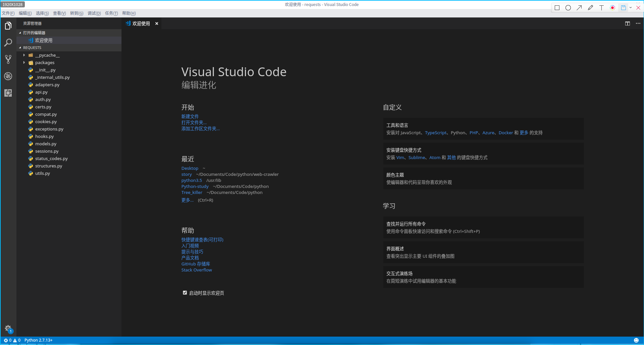Open the Stack Overflow link
This screenshot has height=345, width=644.
tap(197, 270)
